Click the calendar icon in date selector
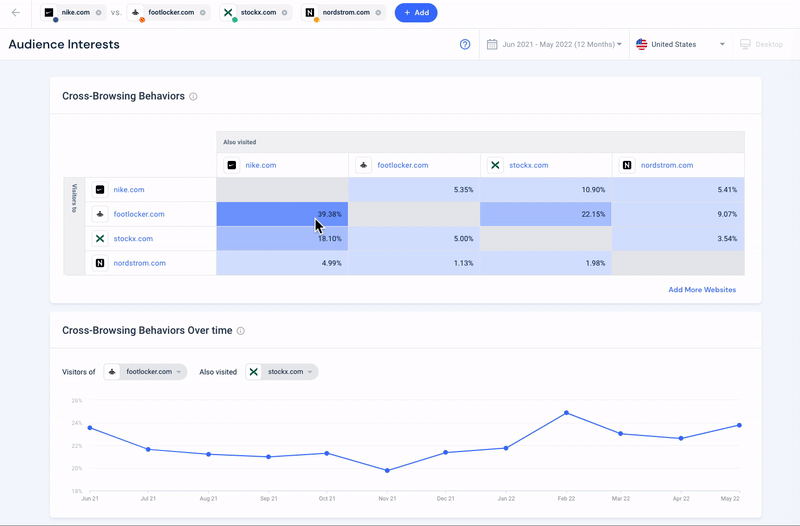The image size is (800, 526). tap(492, 45)
